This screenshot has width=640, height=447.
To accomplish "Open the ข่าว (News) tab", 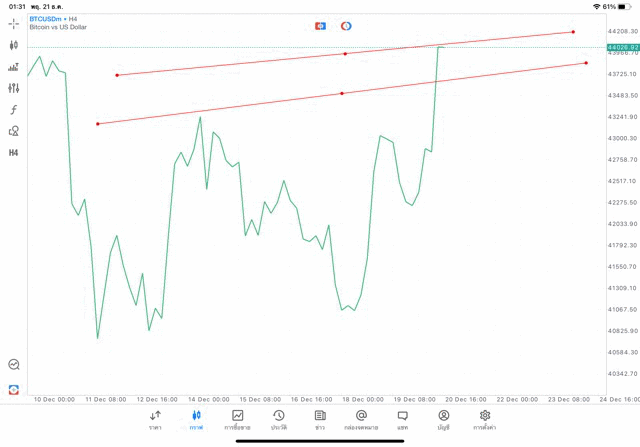I will click(x=319, y=420).
